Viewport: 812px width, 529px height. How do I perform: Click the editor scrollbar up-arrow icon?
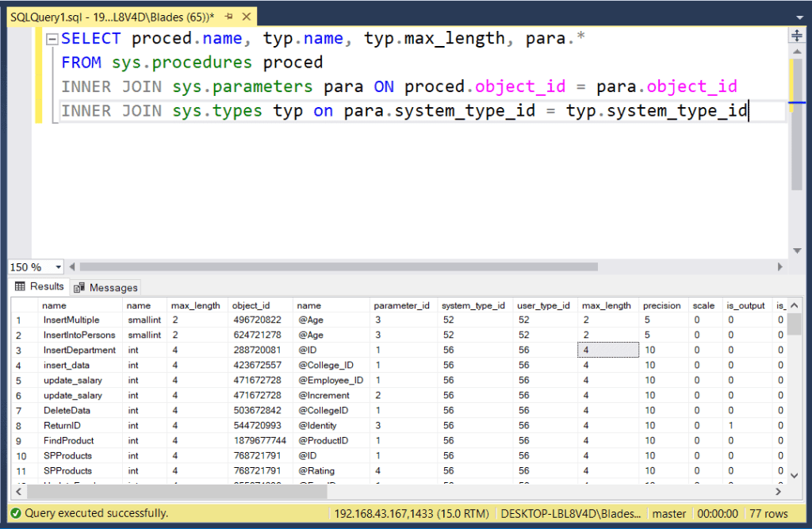click(798, 50)
